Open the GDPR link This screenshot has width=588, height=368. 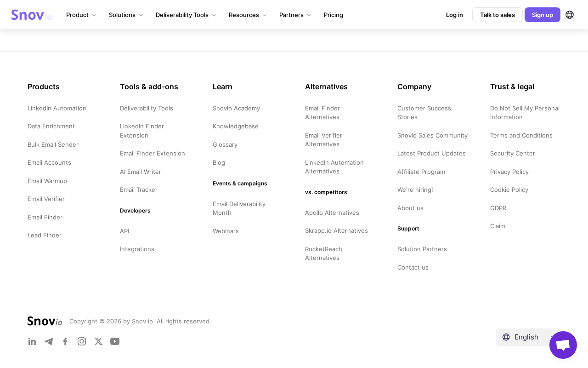tap(498, 208)
